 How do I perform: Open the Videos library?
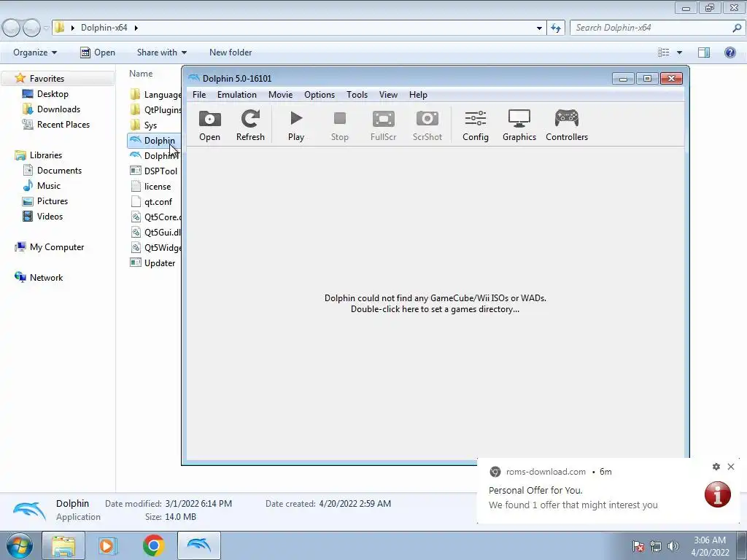tap(43, 216)
